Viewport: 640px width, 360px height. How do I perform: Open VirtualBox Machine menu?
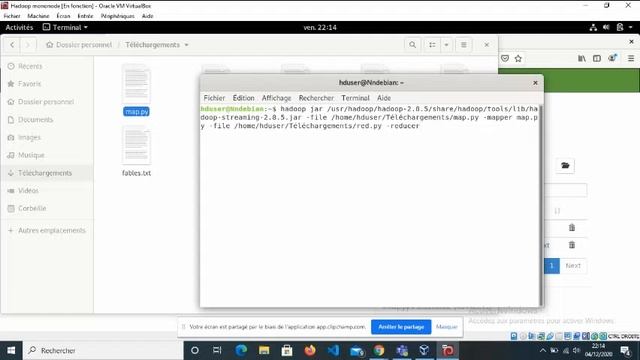[38, 16]
